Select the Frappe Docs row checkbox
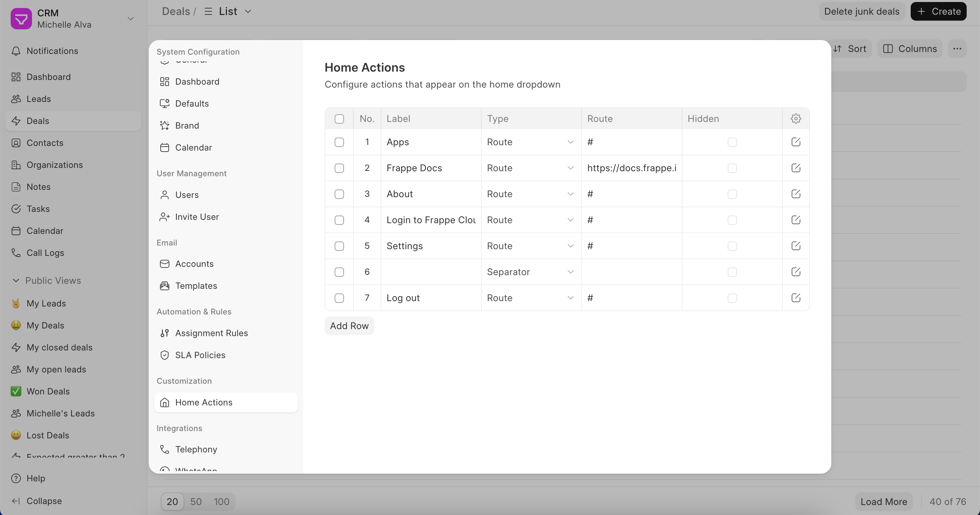This screenshot has width=980, height=515. click(x=339, y=168)
